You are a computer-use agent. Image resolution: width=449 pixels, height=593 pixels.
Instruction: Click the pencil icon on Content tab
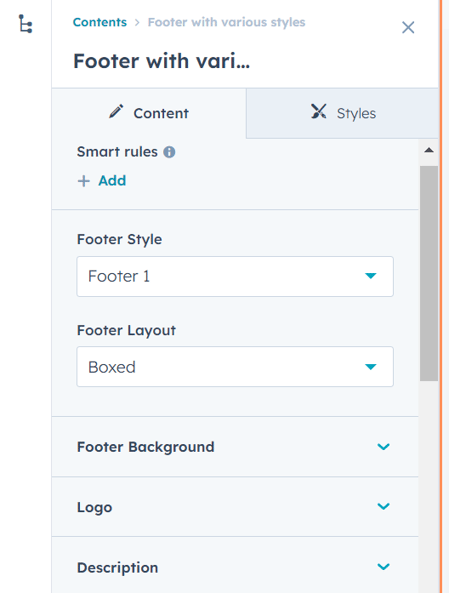click(x=116, y=112)
